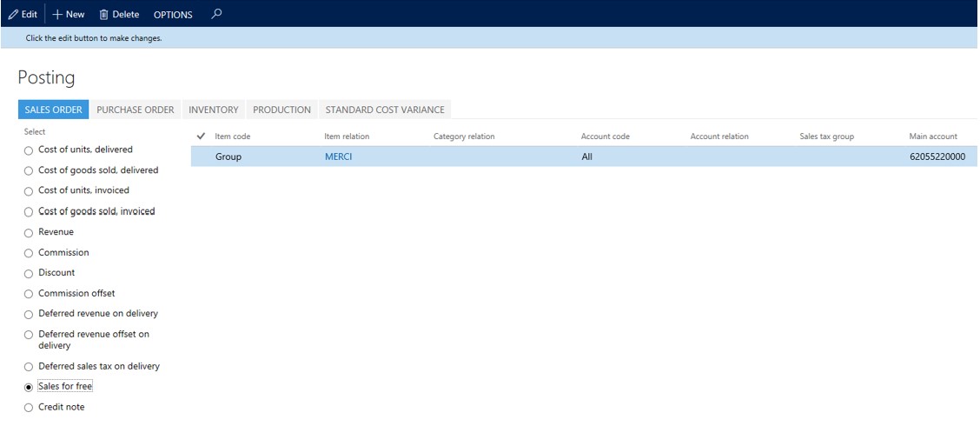Viewport: 980px width, 426px height.
Task: Click the New plus icon
Action: pos(56,14)
